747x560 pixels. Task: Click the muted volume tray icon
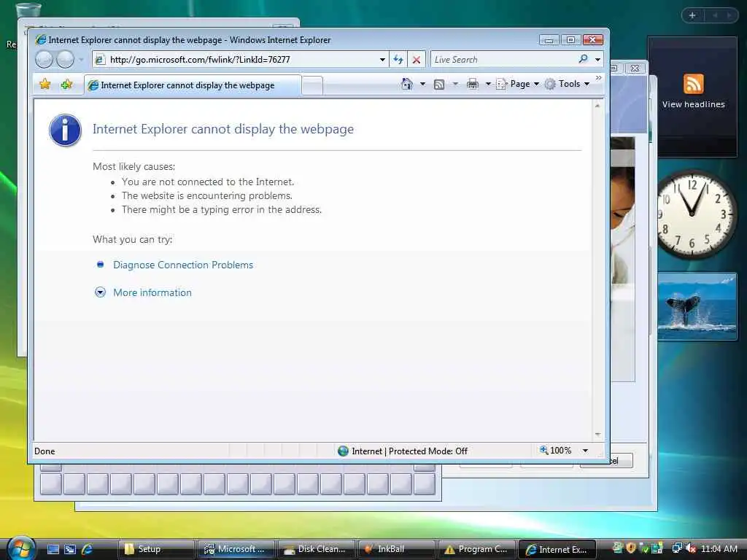691,548
